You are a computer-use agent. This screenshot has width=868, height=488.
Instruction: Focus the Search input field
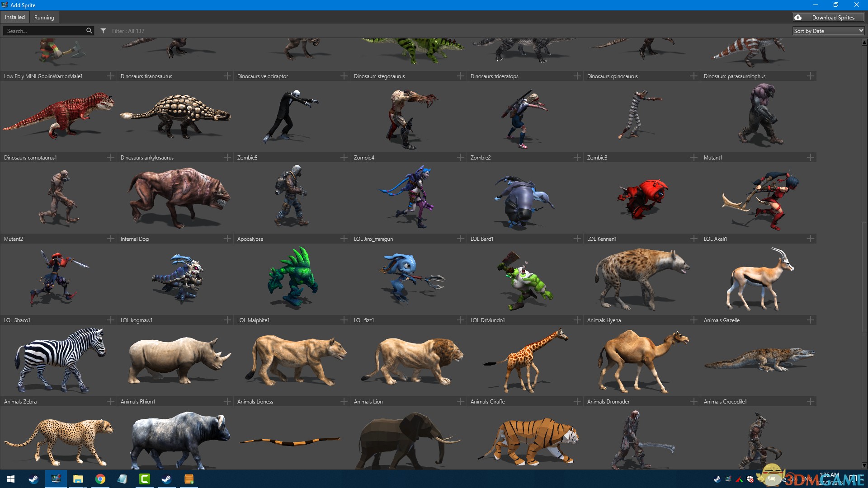[x=44, y=31]
